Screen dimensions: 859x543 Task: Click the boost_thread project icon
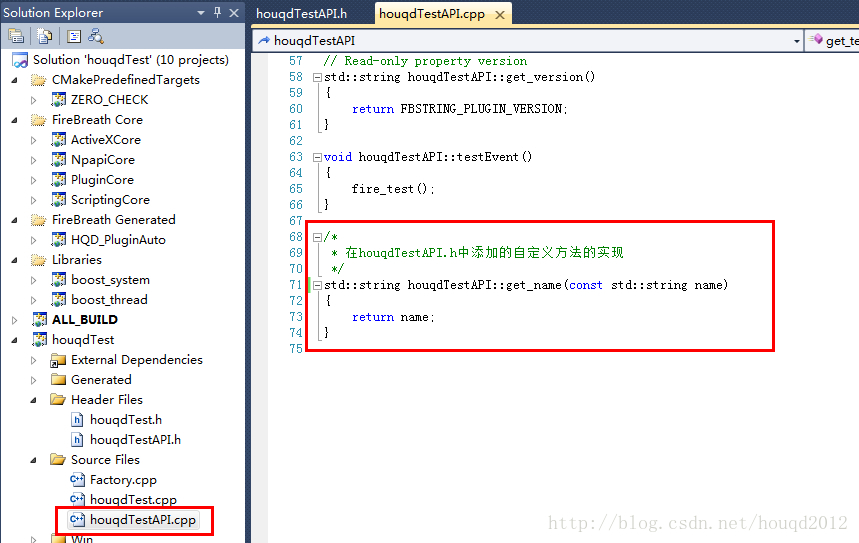click(59, 300)
